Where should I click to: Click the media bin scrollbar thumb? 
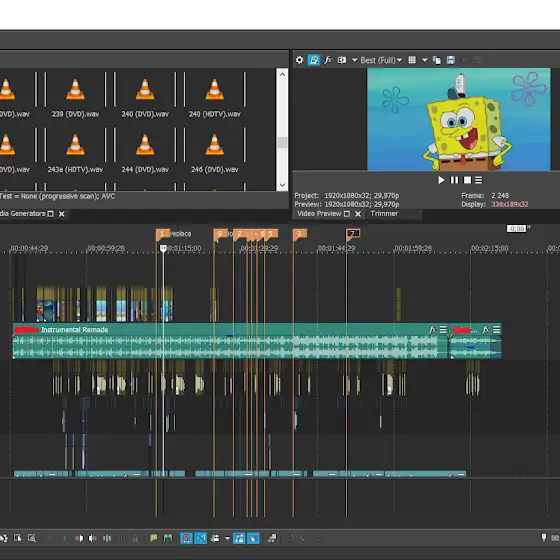282,142
